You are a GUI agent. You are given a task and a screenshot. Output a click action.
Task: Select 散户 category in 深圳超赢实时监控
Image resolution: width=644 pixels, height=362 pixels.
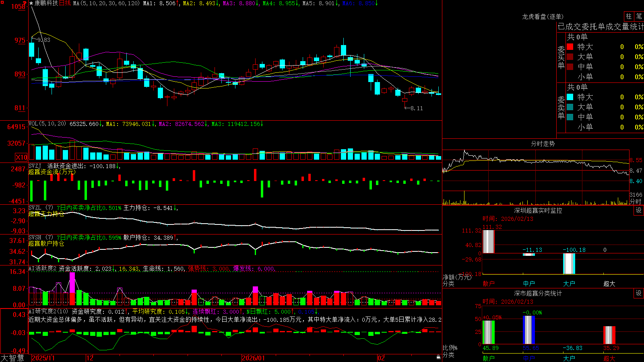pos(489,284)
